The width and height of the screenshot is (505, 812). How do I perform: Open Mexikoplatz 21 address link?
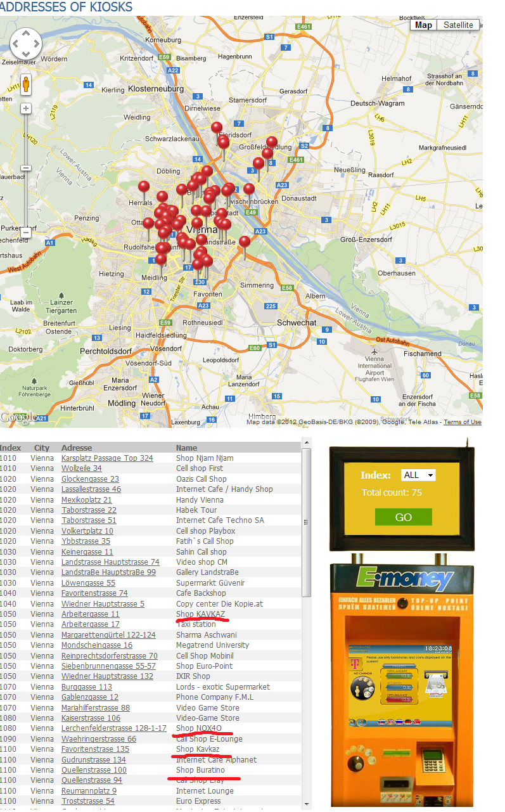click(87, 500)
